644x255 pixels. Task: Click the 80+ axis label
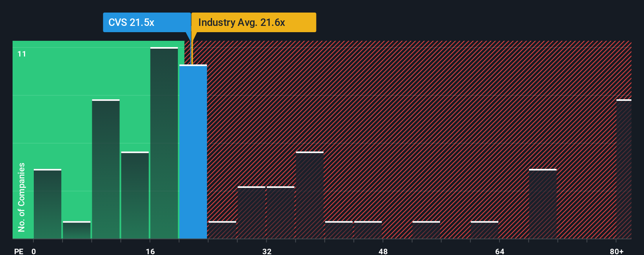coord(617,251)
